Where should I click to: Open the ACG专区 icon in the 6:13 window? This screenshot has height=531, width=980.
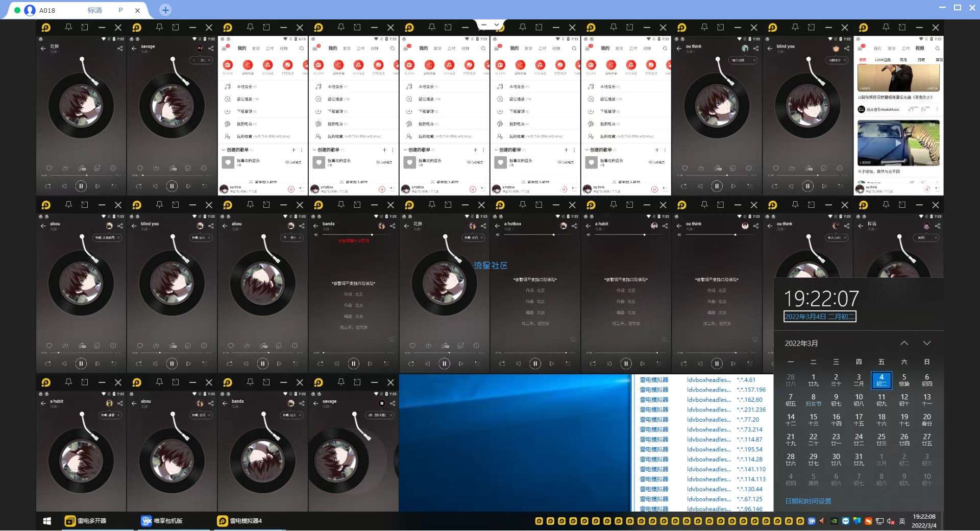click(x=267, y=65)
